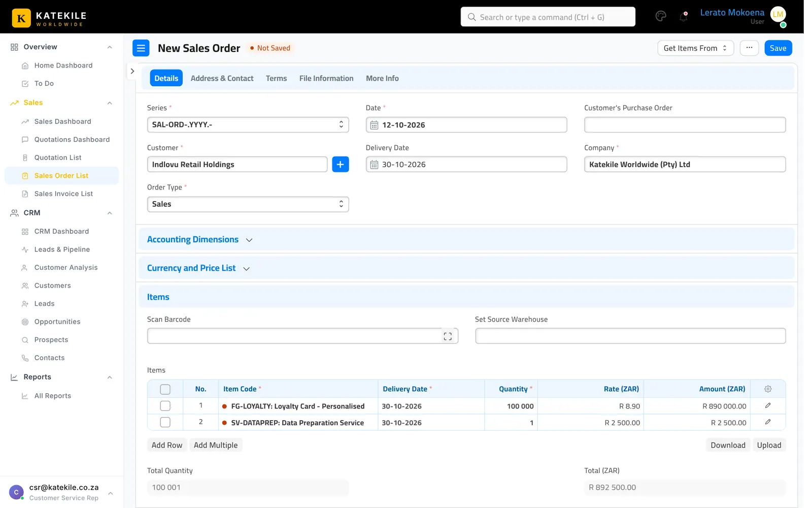
Task: Click the barcode scan icon
Action: [448, 336]
